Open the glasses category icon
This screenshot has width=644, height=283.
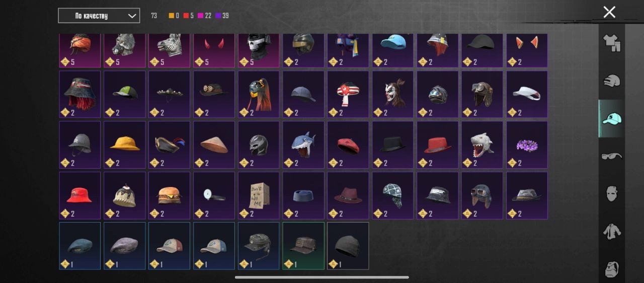612,156
